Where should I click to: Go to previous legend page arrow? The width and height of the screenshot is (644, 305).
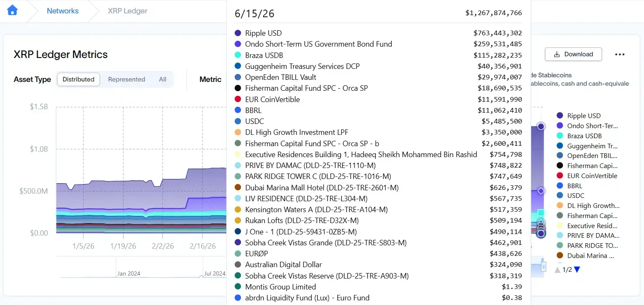tap(558, 270)
